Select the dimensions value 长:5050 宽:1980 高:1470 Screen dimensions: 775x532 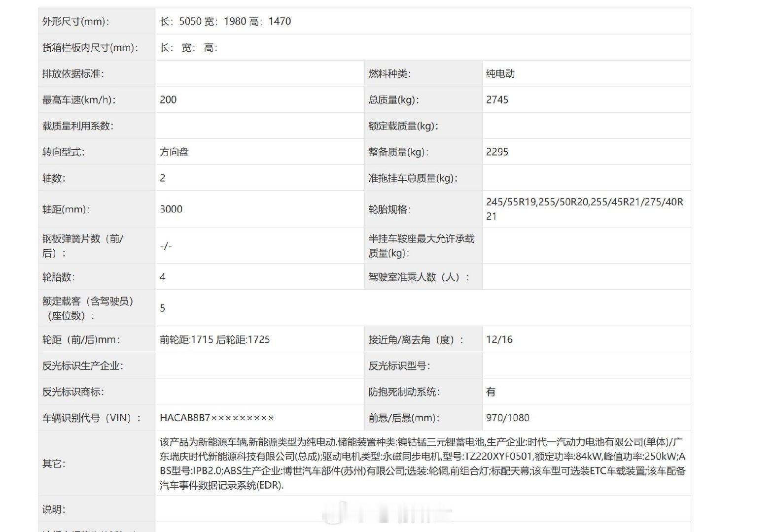225,21
